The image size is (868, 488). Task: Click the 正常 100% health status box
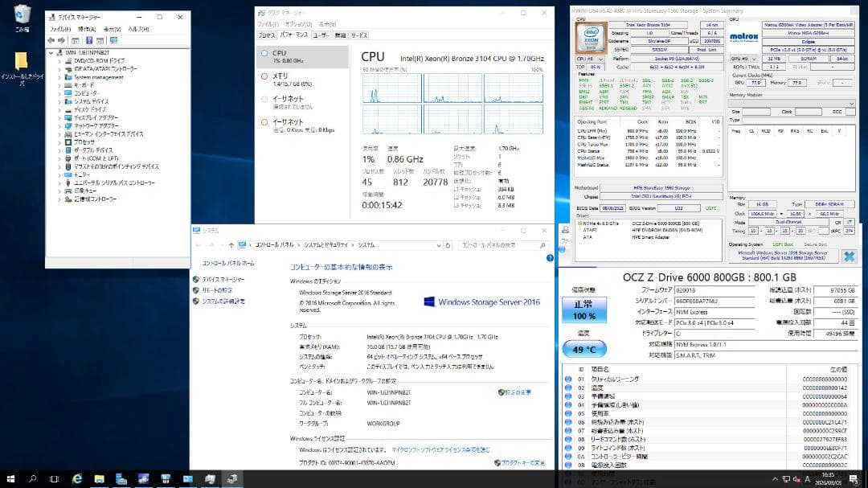click(584, 310)
